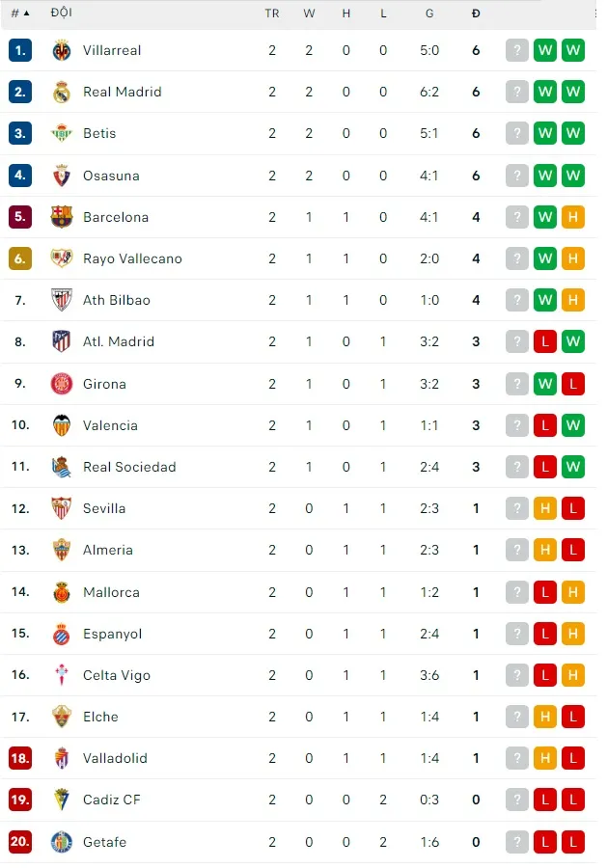Click the Sevilla club badge
This screenshot has width=607, height=868.
(x=63, y=508)
